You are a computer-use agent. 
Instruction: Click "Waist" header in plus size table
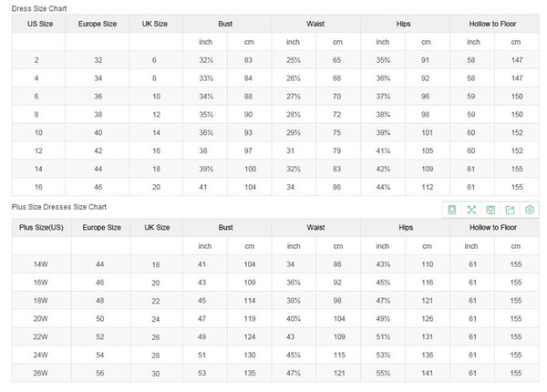316,226
